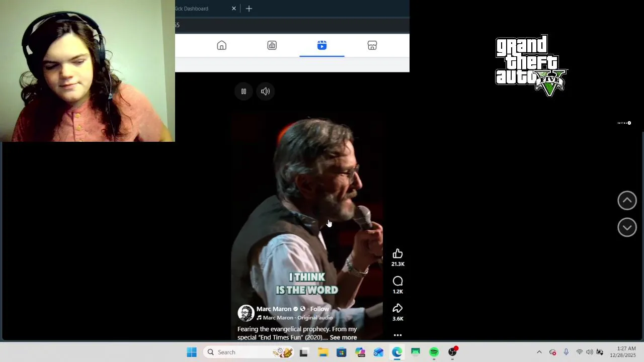Open the reel's more options menu
The image size is (644, 362).
(397, 335)
